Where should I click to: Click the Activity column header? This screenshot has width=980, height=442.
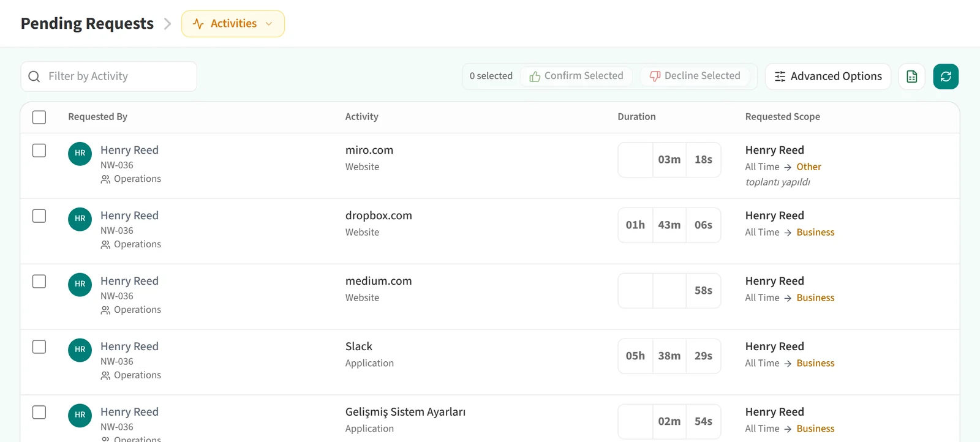(362, 117)
